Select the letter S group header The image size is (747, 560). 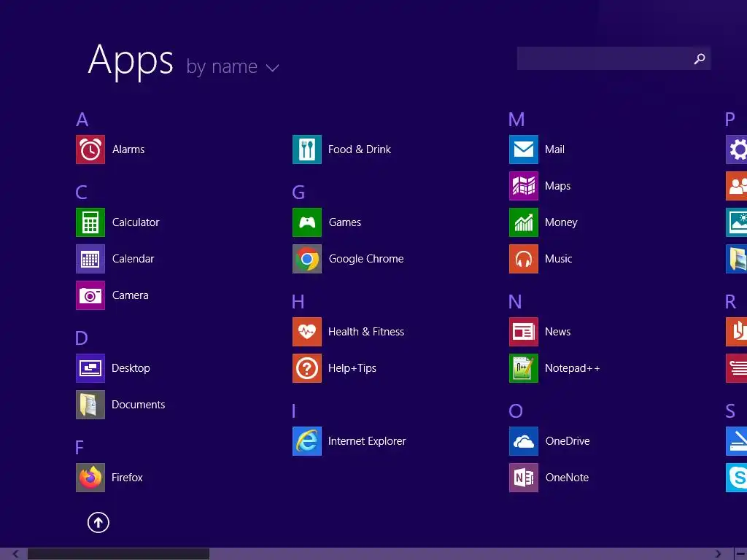(x=729, y=411)
